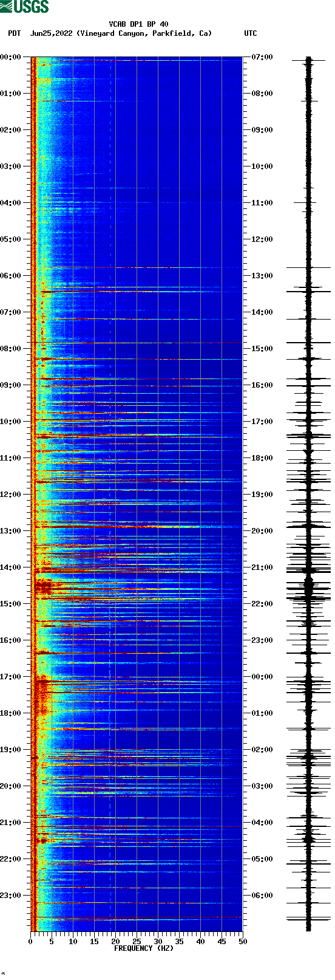Click the USGS logo
Image resolution: width=335 pixels, height=980 pixels.
[24, 7]
